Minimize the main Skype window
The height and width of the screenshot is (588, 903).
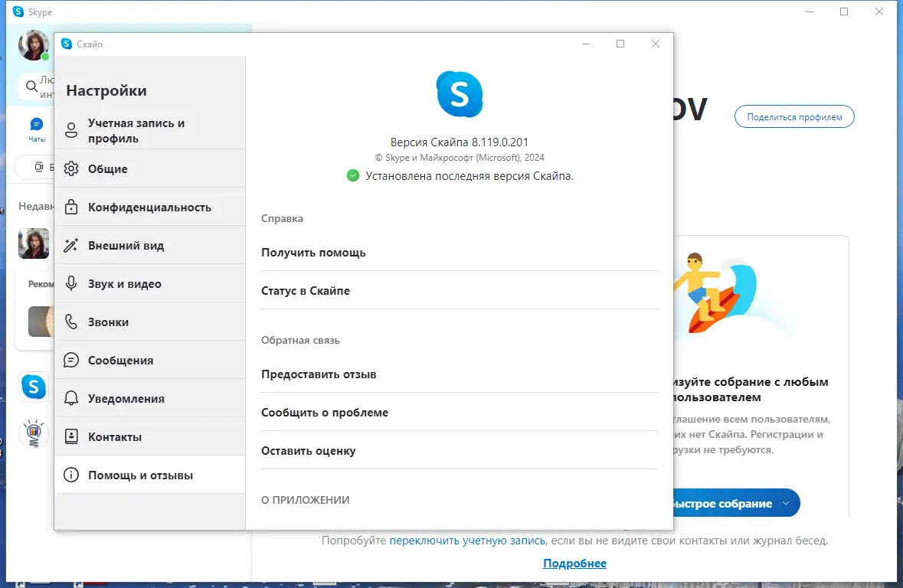point(809,11)
